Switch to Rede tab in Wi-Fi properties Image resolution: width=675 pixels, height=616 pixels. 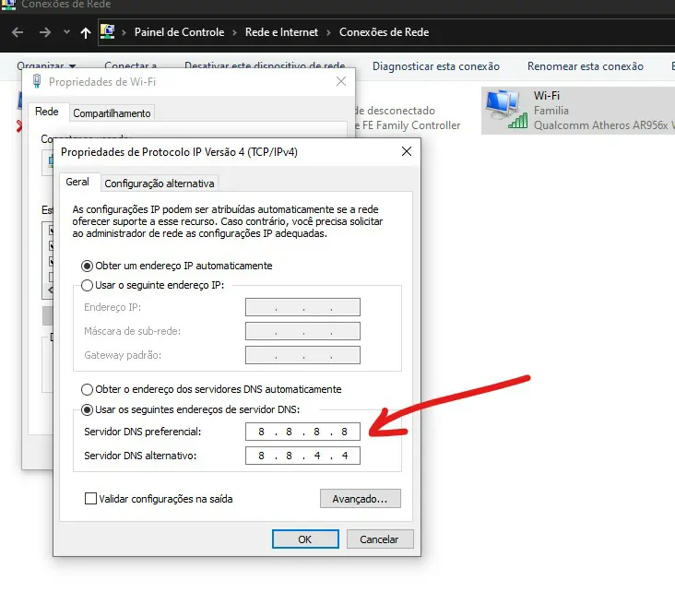pyautogui.click(x=46, y=112)
